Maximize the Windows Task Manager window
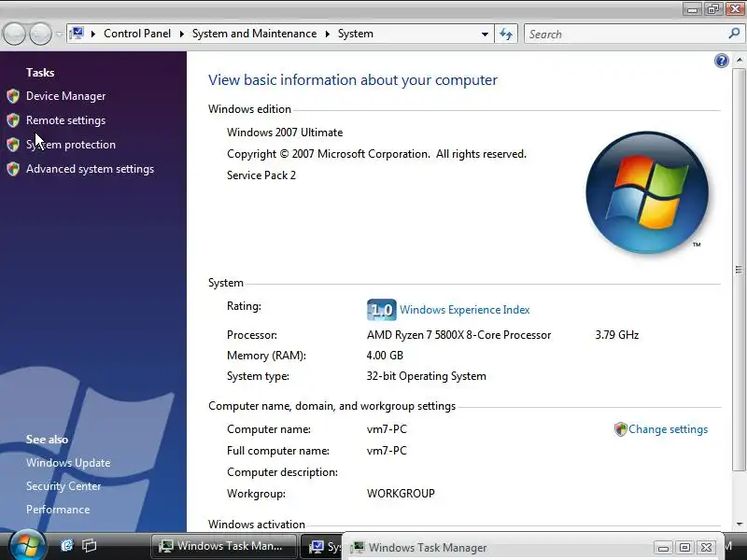 [684, 548]
